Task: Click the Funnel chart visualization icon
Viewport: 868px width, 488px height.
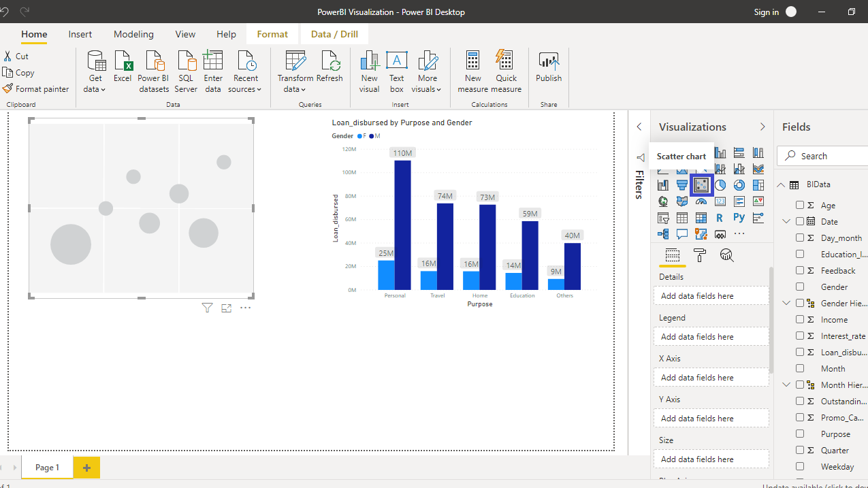Action: tap(682, 185)
